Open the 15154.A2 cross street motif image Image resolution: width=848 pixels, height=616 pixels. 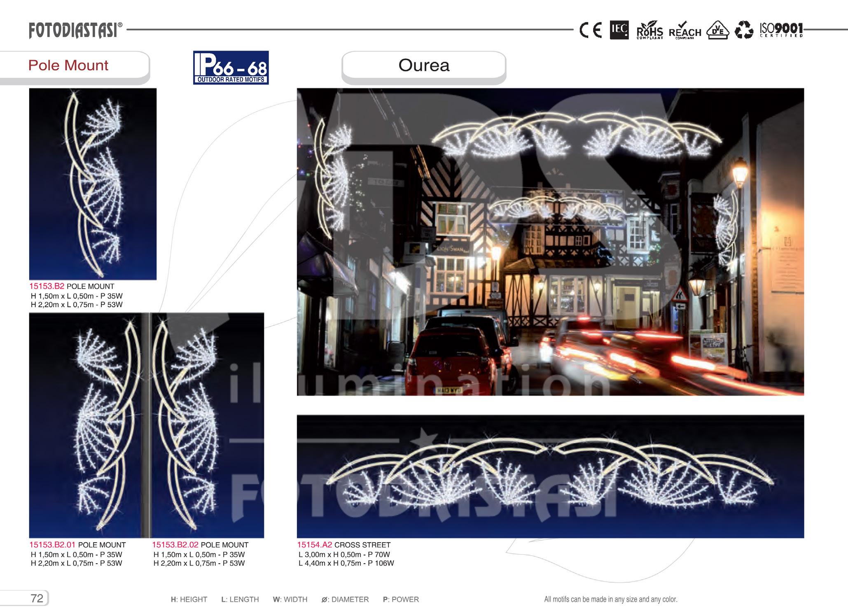[x=550, y=476]
